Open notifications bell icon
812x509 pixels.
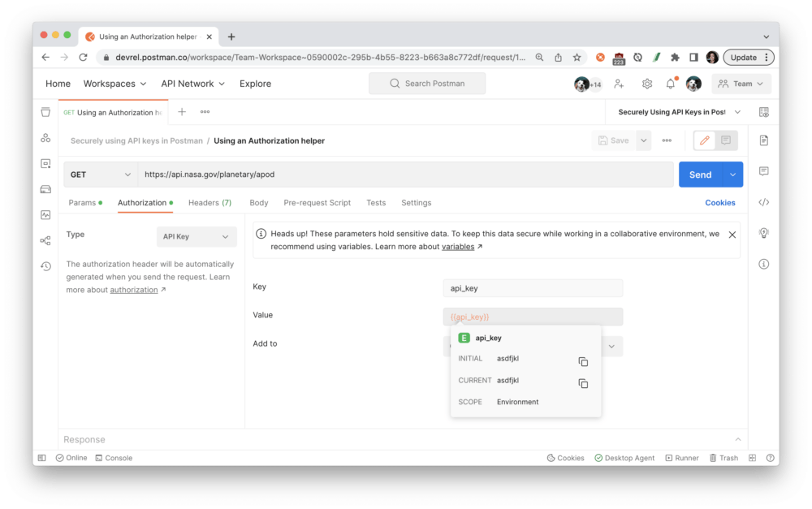671,84
